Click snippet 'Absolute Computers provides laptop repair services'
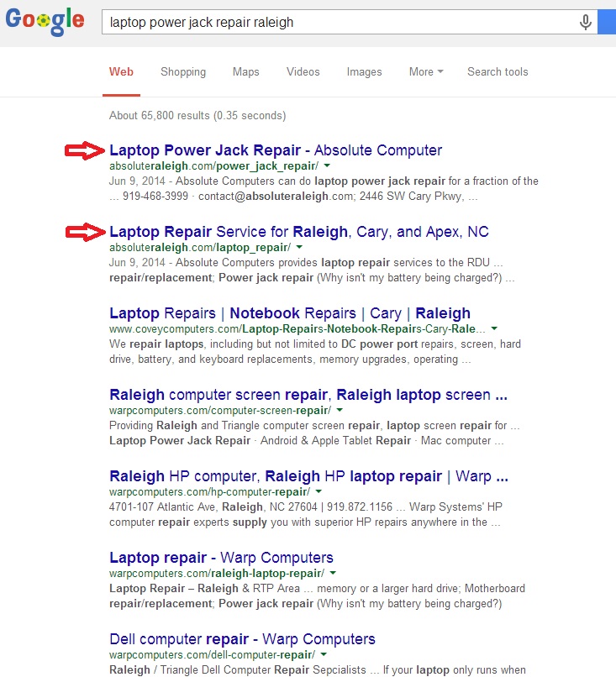This screenshot has width=616, height=677. 312,270
